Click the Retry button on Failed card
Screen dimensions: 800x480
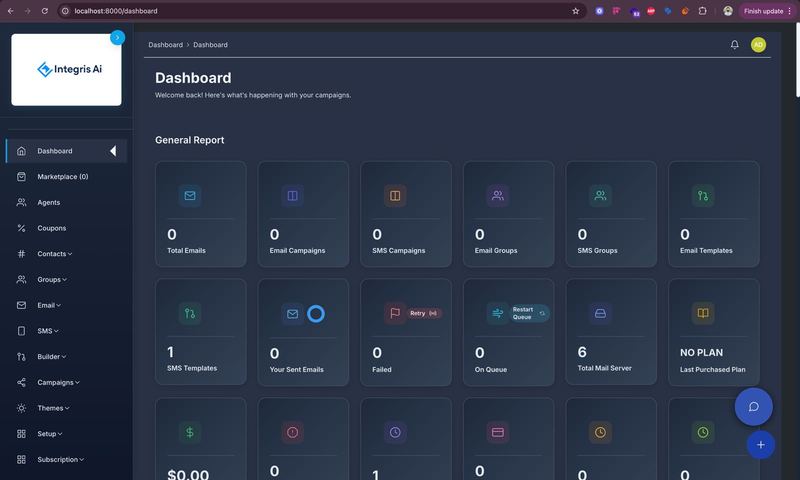(423, 313)
